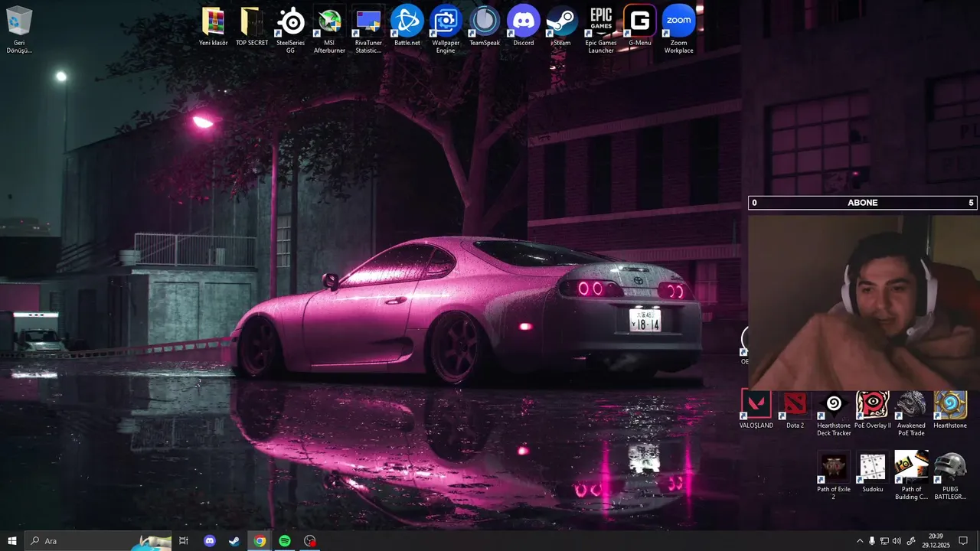The height and width of the screenshot is (551, 980).
Task: Launch the Hearthstone game shortcut
Action: click(x=950, y=409)
